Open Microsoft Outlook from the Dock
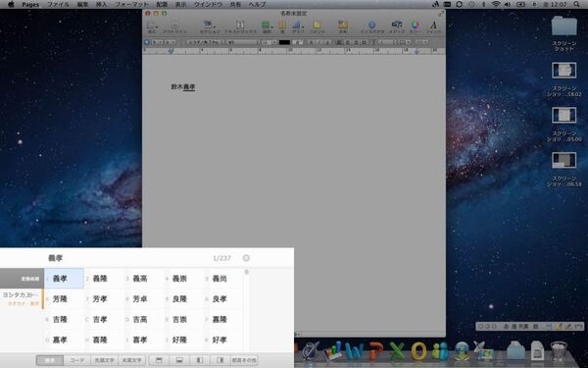The height and width of the screenshot is (368, 588). [x=418, y=350]
